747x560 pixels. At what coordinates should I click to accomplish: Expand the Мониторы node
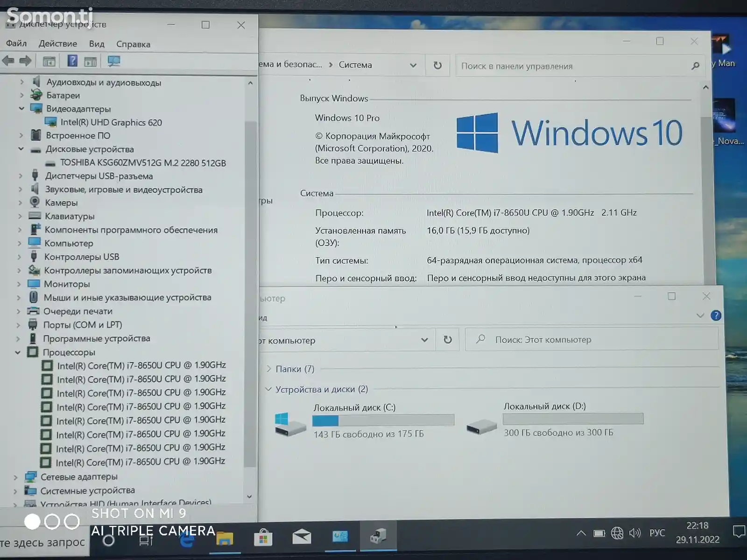tap(19, 284)
